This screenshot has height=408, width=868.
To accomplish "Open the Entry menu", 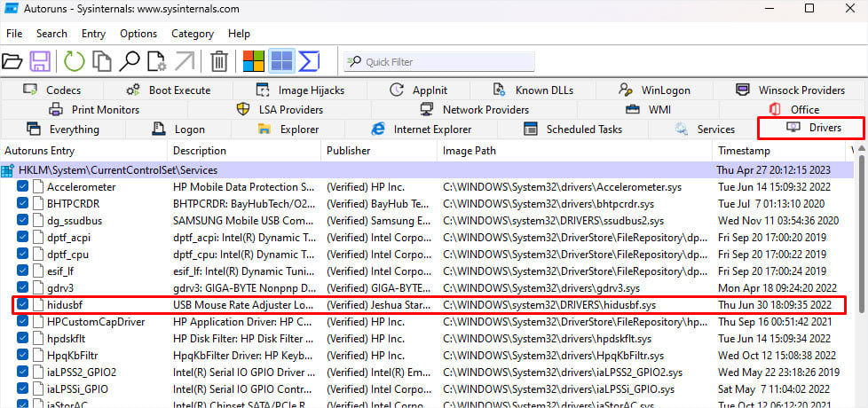I will coord(93,34).
